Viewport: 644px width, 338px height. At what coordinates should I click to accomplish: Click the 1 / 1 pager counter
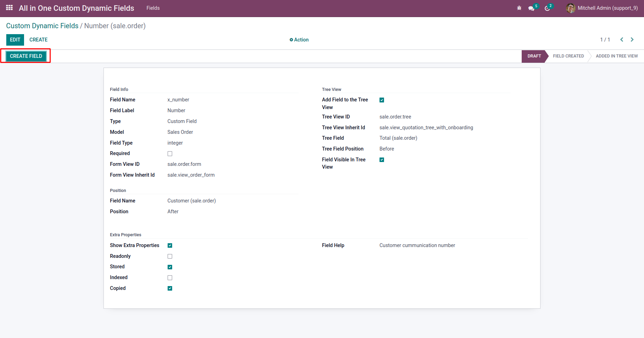pos(605,40)
